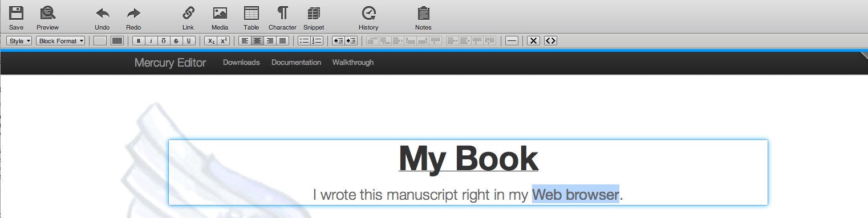Insert a horizontal rule
868x218 pixels.
point(512,41)
